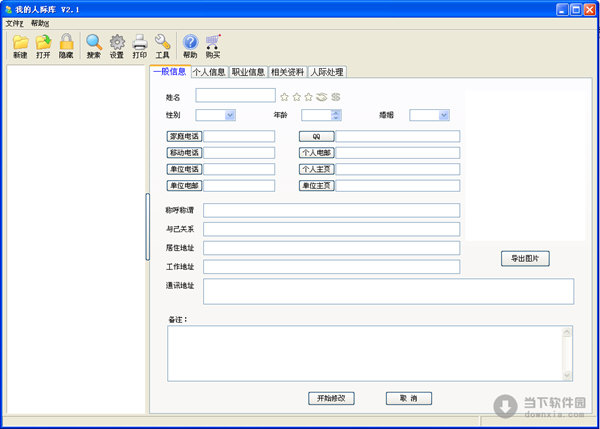Click the 新建 (New) toolbar icon
Image resolution: width=600 pixels, height=429 pixels.
coord(20,46)
